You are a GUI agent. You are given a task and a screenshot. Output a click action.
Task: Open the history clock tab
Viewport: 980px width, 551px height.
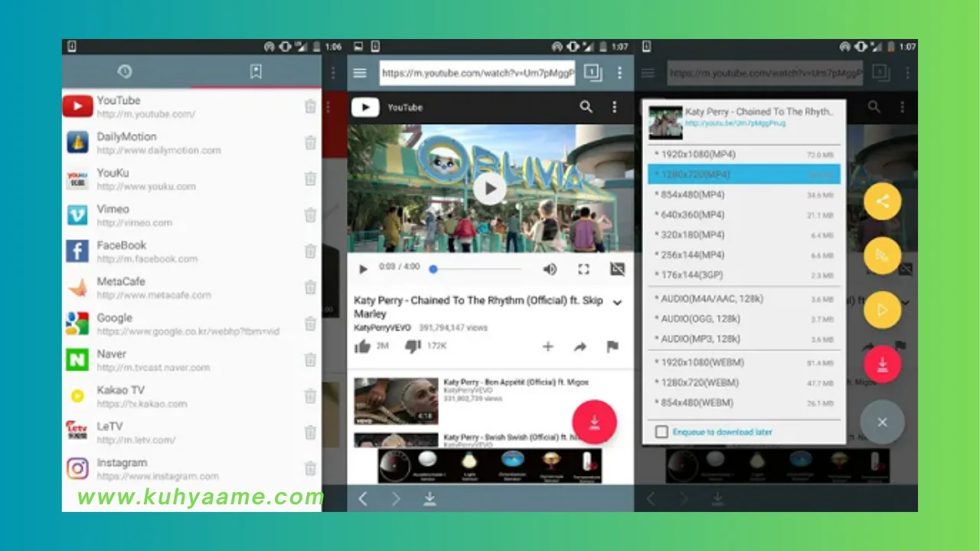point(125,71)
